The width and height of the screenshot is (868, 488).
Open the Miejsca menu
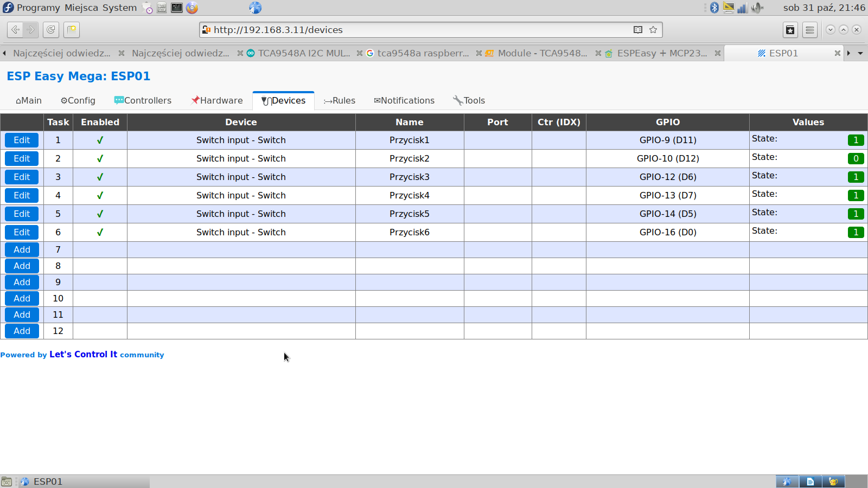81,8
